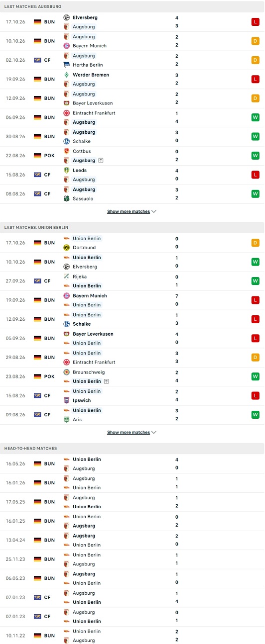The image size is (265, 644).
Task: Click the Schalke crest on 30.08.26
Action: pos(66,141)
